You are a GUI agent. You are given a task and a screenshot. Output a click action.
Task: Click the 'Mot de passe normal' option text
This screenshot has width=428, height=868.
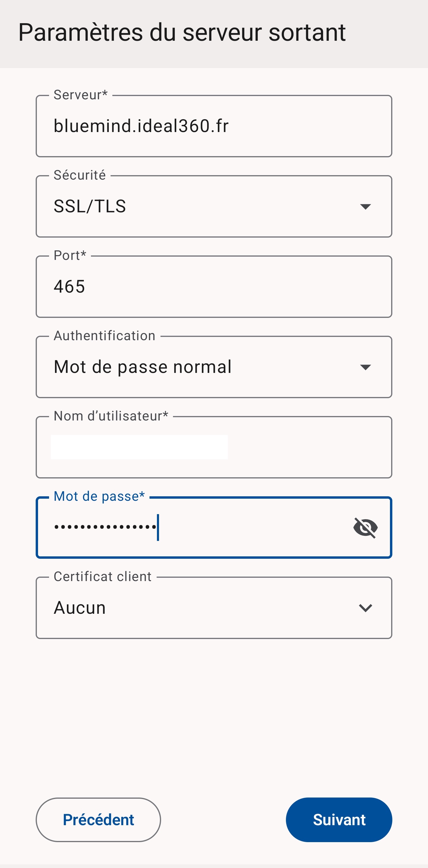pyautogui.click(x=142, y=367)
